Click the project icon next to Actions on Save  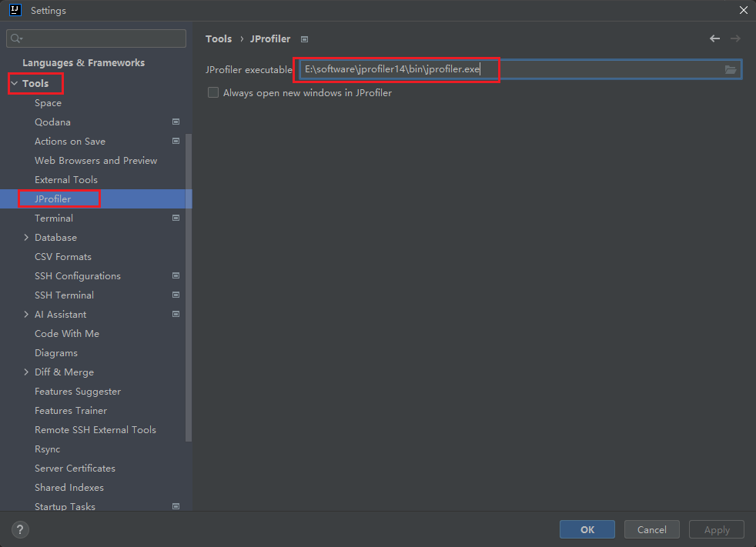click(x=176, y=142)
